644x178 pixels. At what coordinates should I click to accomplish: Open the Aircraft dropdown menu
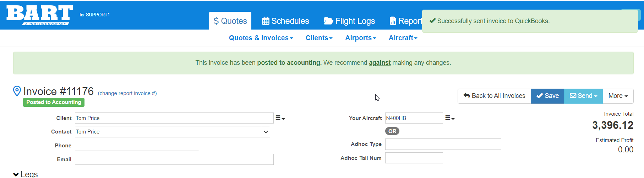click(403, 38)
